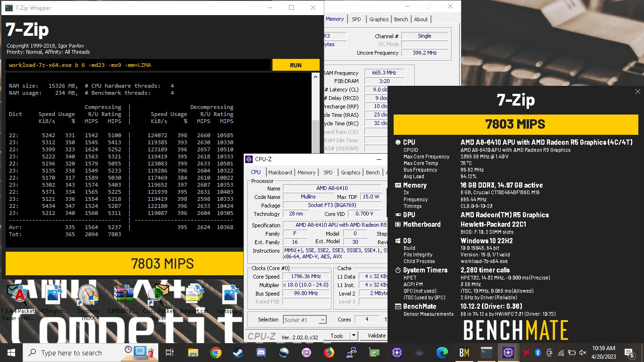Open Task View on the taskbar
The width and height of the screenshot is (644, 362).
[170, 353]
